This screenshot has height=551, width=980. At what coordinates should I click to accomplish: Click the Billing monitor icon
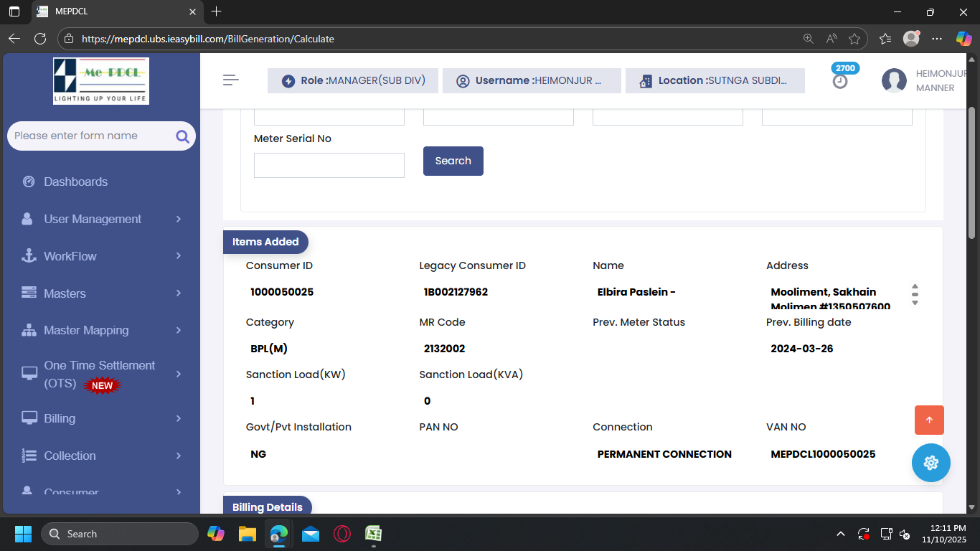[29, 418]
